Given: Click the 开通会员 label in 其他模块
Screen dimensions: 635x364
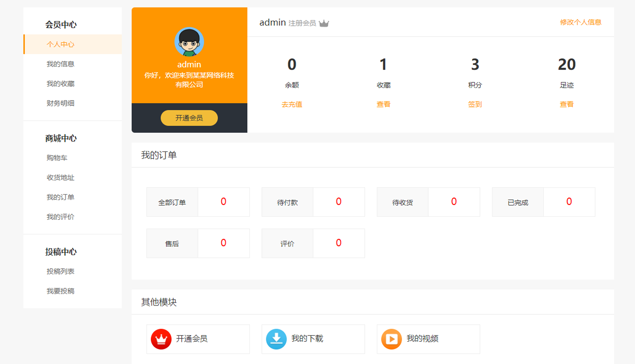Looking at the screenshot, I should [192, 338].
